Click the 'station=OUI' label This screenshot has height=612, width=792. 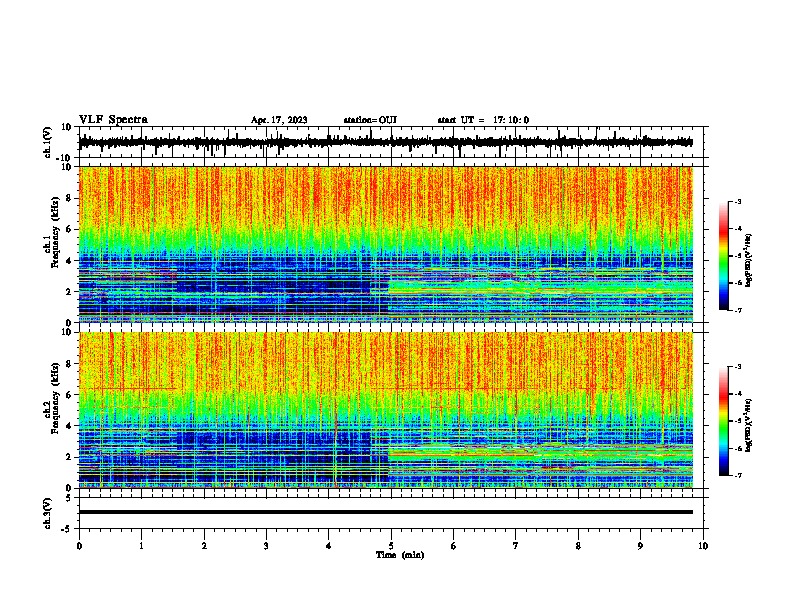[x=370, y=120]
